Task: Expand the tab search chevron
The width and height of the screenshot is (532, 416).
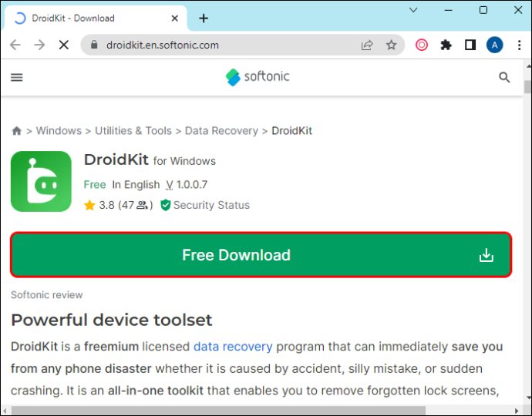Action: point(413,10)
